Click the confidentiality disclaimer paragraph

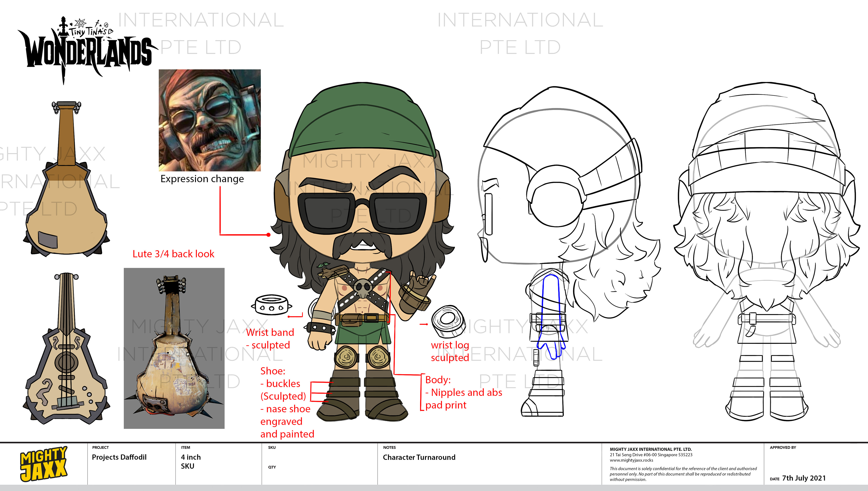click(x=683, y=474)
